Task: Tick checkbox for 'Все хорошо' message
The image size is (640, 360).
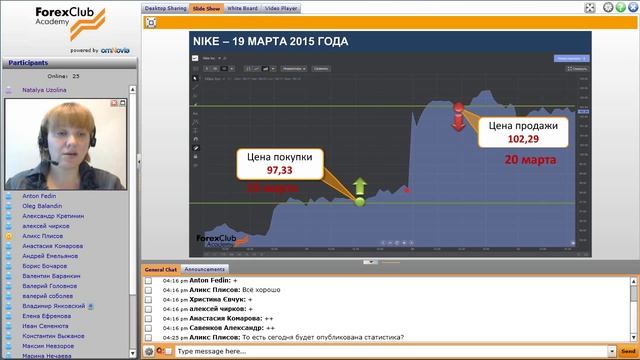Action: [x=149, y=290]
